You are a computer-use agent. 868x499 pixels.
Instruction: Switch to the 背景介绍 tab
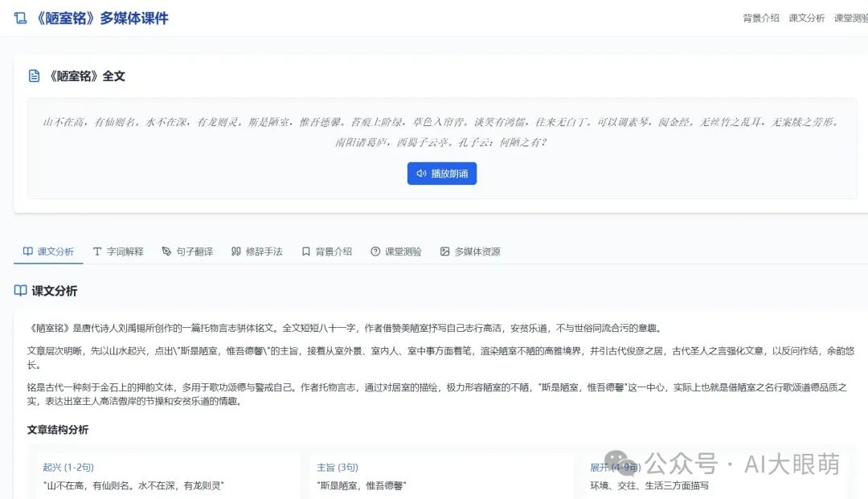[326, 252]
